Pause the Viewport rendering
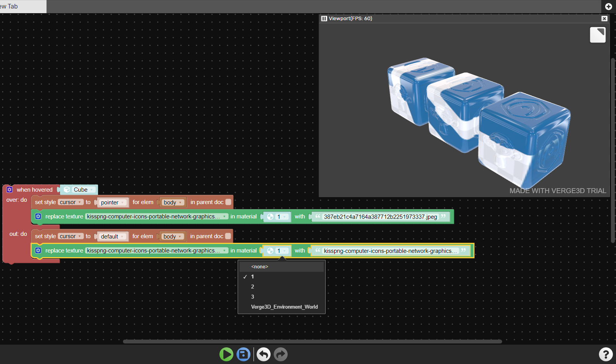Viewport: 616px width, 364px height. (324, 19)
